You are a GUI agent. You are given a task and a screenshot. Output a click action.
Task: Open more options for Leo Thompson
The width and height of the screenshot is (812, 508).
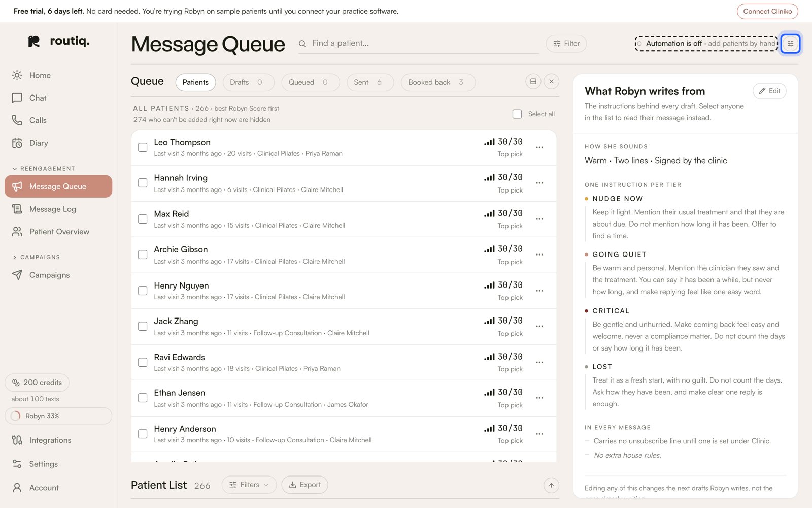point(539,147)
